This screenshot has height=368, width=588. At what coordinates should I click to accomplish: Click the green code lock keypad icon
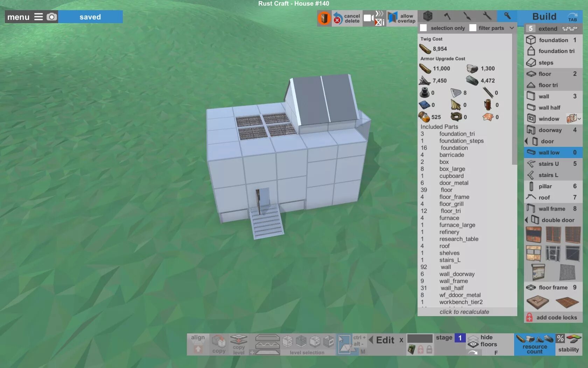[x=412, y=349]
